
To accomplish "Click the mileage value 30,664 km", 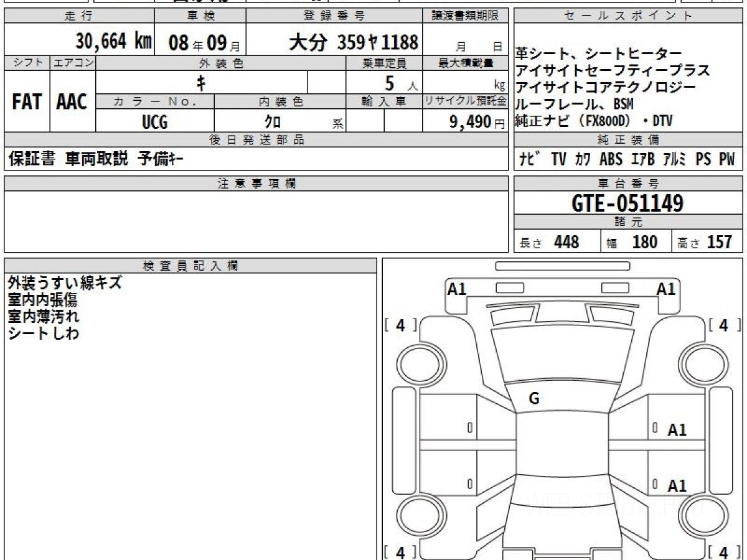I will click(x=113, y=42).
